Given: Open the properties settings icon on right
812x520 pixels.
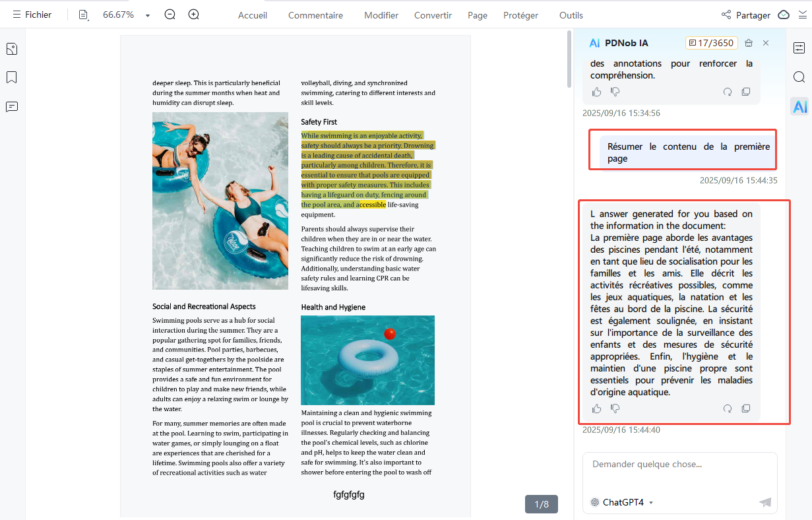Looking at the screenshot, I should [799, 48].
